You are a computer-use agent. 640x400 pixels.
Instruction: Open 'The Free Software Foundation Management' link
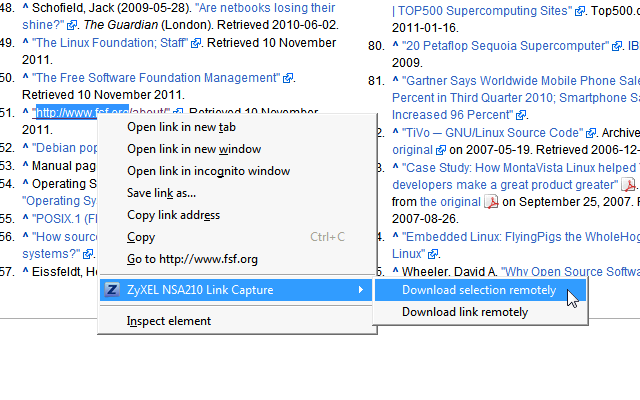tap(156, 78)
